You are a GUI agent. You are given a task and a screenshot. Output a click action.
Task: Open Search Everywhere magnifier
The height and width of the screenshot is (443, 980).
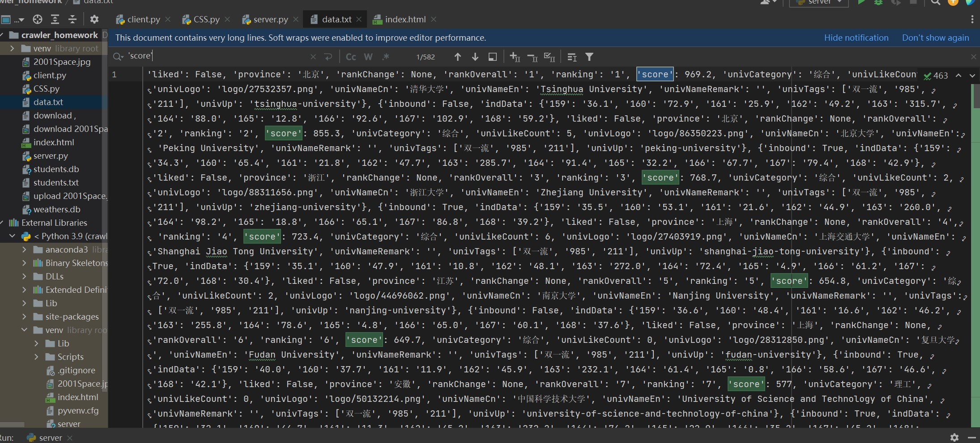coord(935,2)
